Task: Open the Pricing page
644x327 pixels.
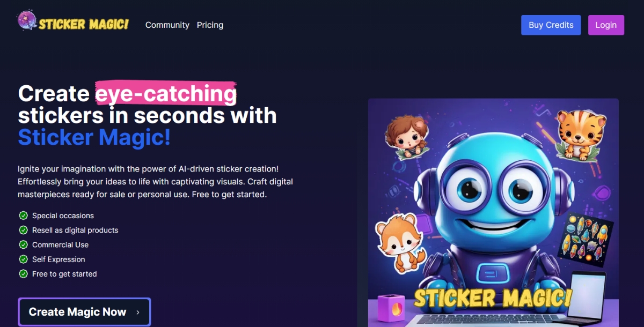Action: click(x=210, y=25)
